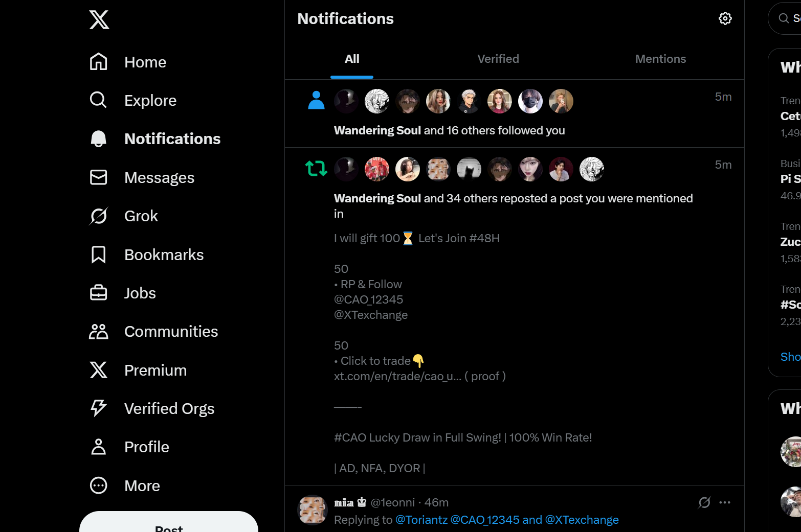Click the Grok icon on mia's reply
The height and width of the screenshot is (532, 801).
[x=704, y=502]
